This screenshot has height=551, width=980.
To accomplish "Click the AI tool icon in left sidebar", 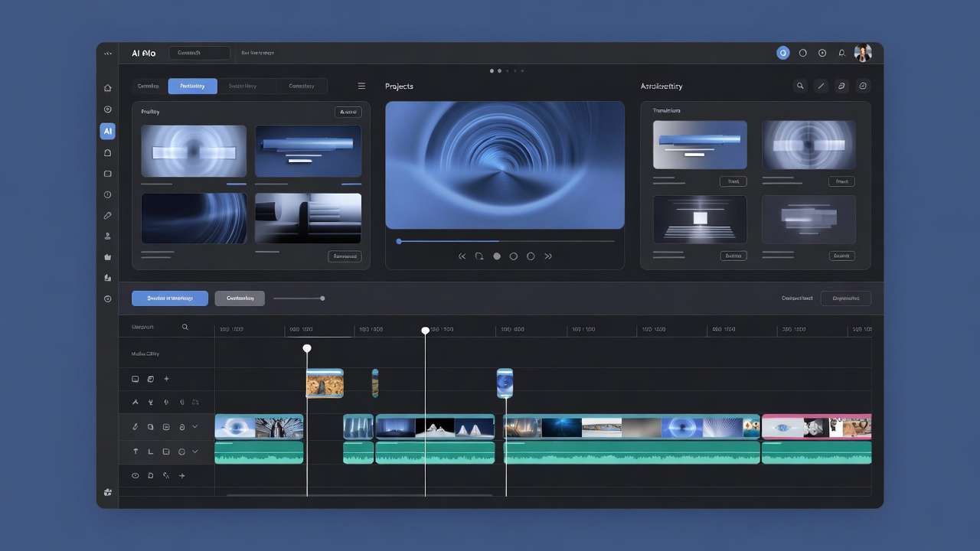I will [x=108, y=131].
